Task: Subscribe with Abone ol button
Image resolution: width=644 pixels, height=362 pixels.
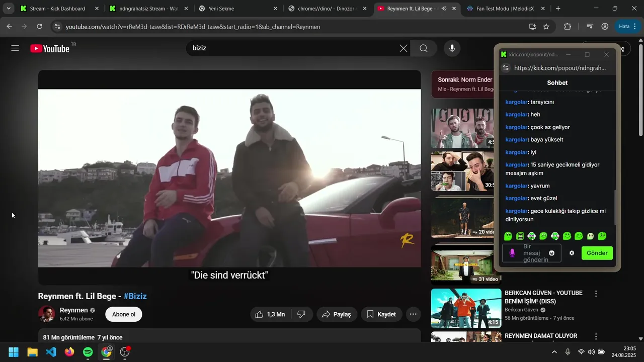Action: 124,314
